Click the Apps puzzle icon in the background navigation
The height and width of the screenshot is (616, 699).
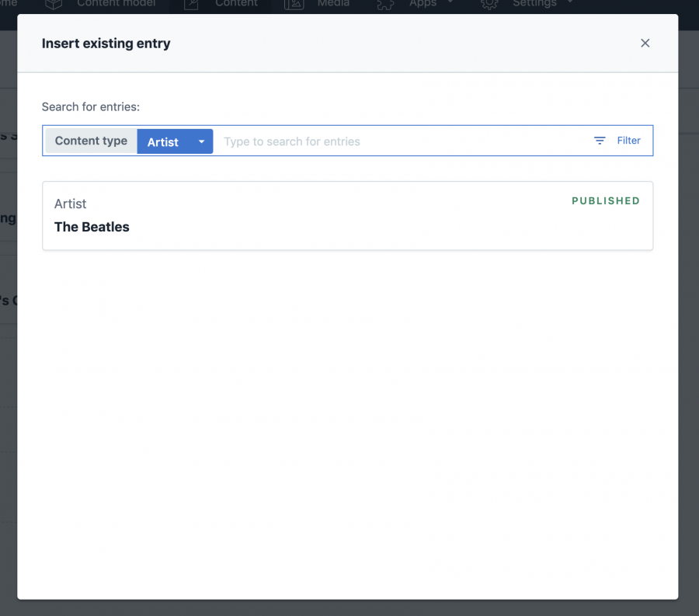click(x=385, y=4)
